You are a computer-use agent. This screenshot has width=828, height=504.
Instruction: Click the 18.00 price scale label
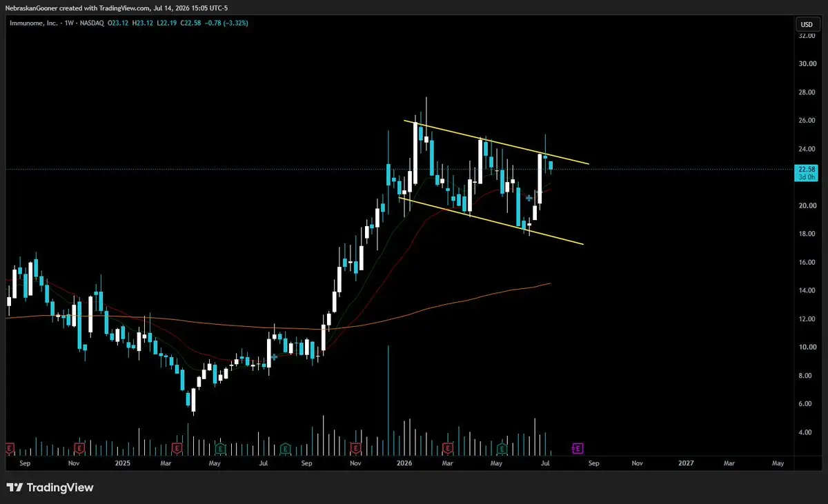[807, 234]
